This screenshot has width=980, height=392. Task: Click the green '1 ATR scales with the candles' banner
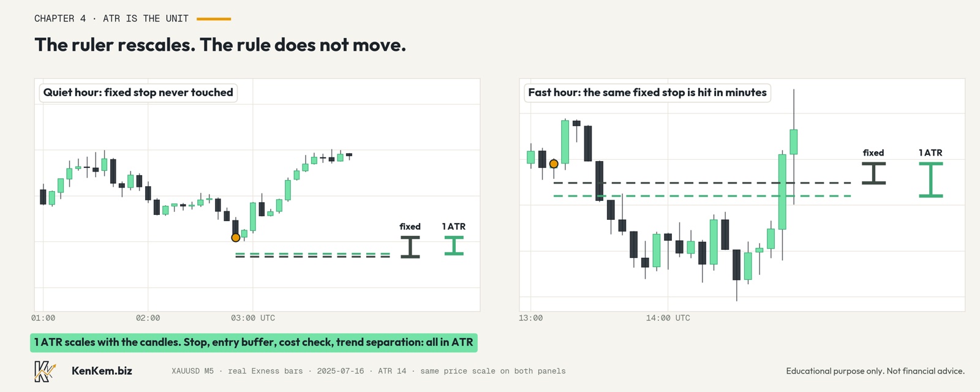pos(254,342)
